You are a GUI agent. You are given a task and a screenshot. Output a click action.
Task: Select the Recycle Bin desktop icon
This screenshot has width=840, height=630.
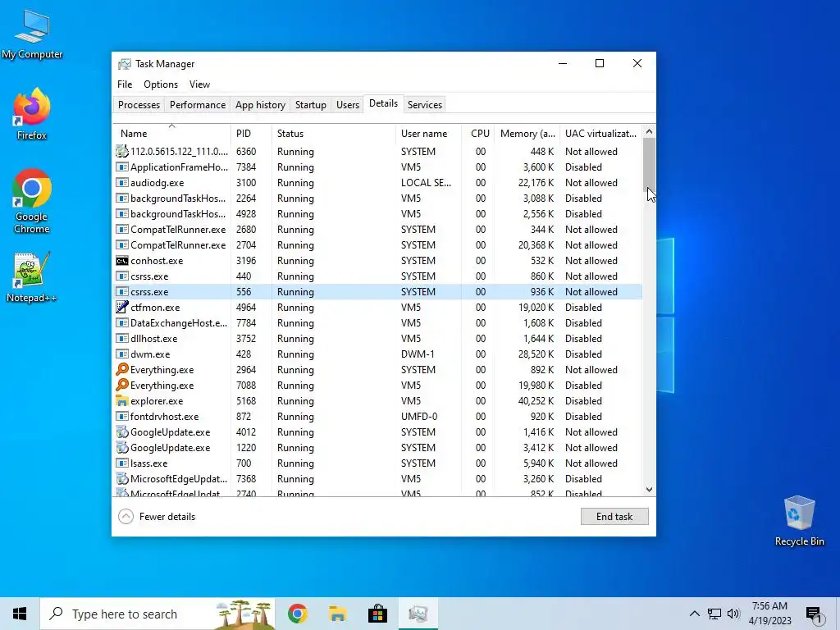pos(799,521)
